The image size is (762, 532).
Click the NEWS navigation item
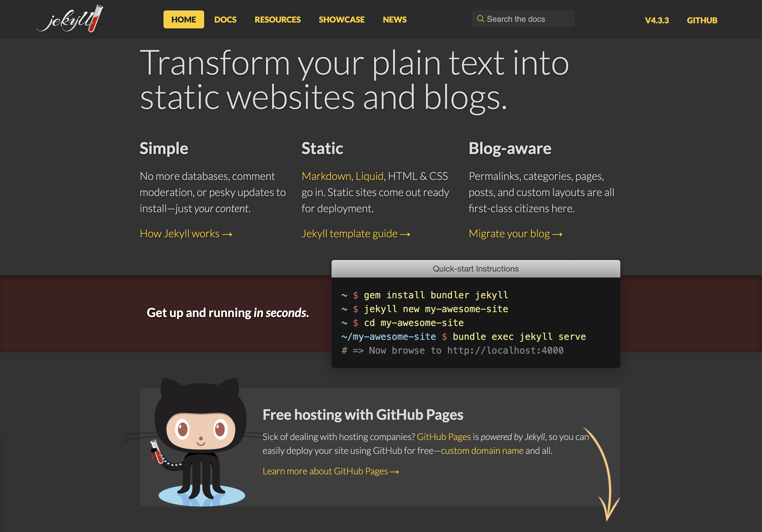[x=394, y=20]
